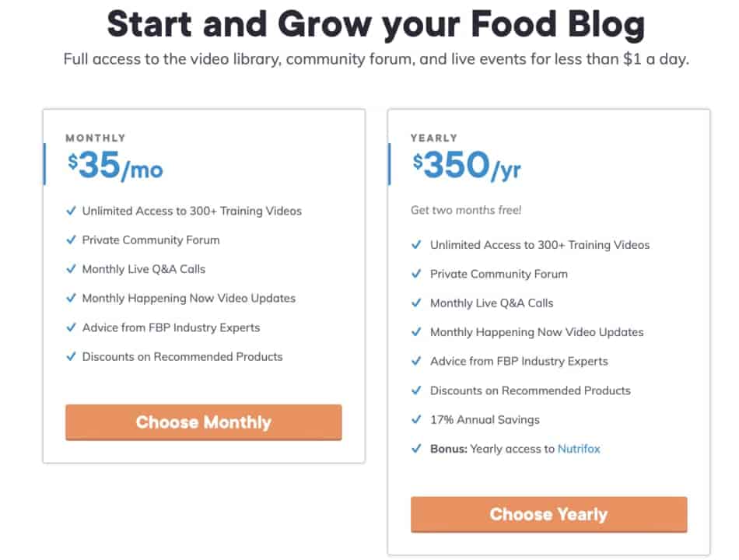Click checkmark beside yearly Unlimited Access to Videos
The image size is (739, 560).
coord(416,244)
